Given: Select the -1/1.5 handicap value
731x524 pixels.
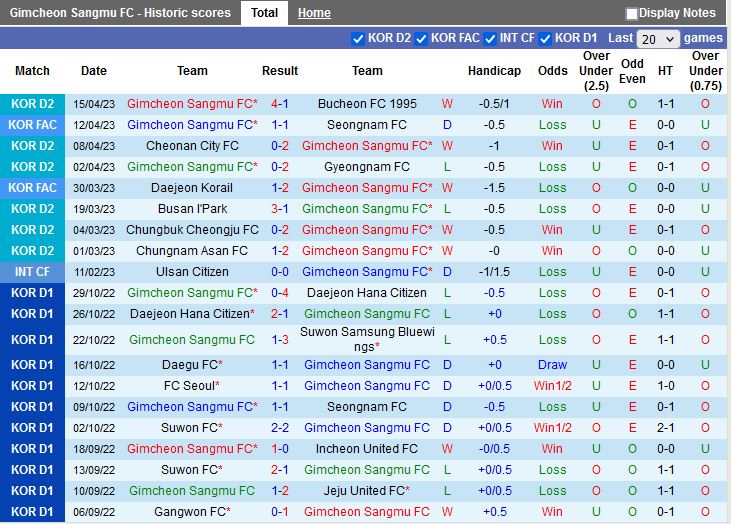Looking at the screenshot, I should pyautogui.click(x=494, y=272).
